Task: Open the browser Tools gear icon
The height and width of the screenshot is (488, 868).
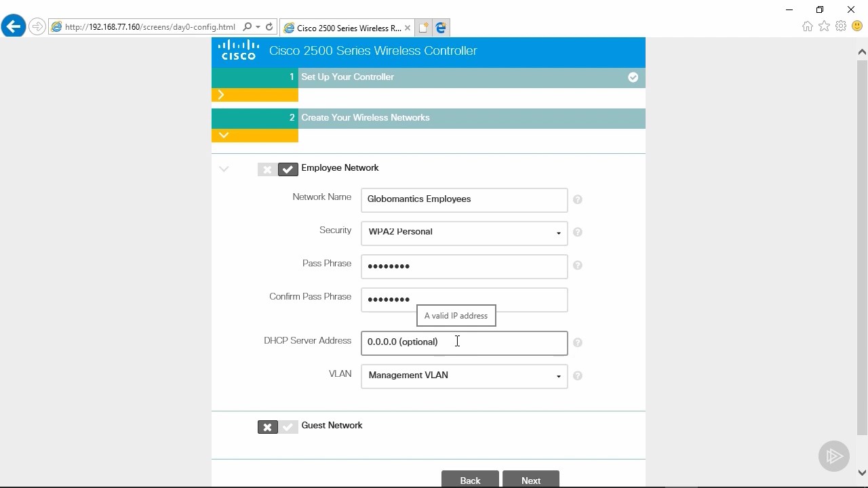Action: point(841,26)
